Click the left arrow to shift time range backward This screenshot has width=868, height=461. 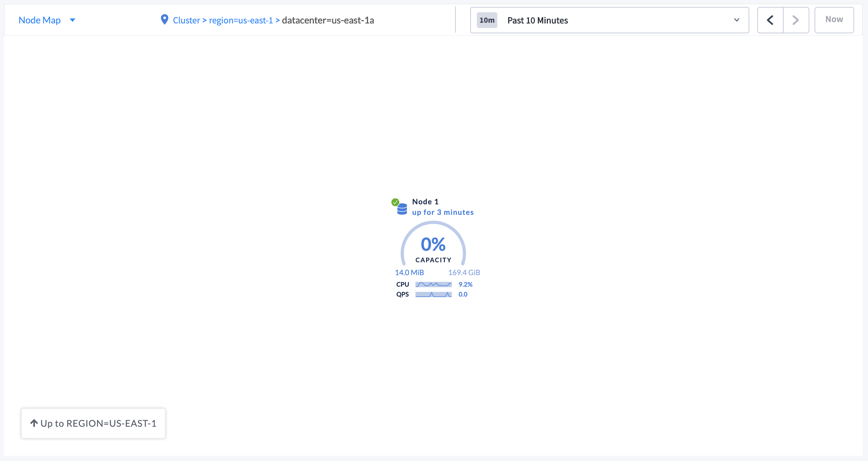[x=770, y=20]
